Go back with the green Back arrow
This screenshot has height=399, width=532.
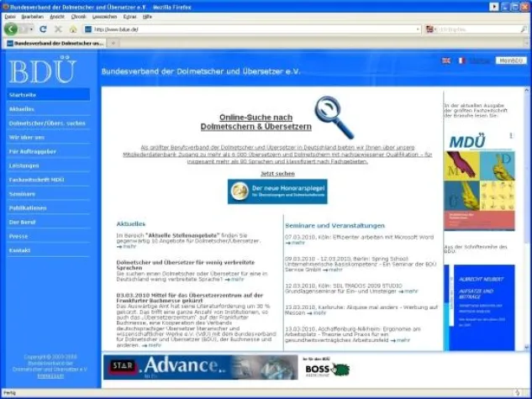tap(11, 29)
